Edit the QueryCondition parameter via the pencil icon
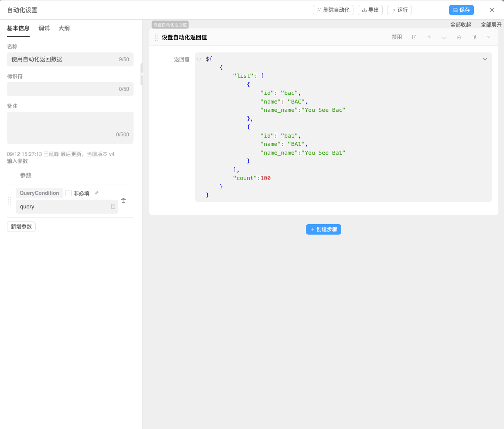The image size is (504, 429). (96, 193)
